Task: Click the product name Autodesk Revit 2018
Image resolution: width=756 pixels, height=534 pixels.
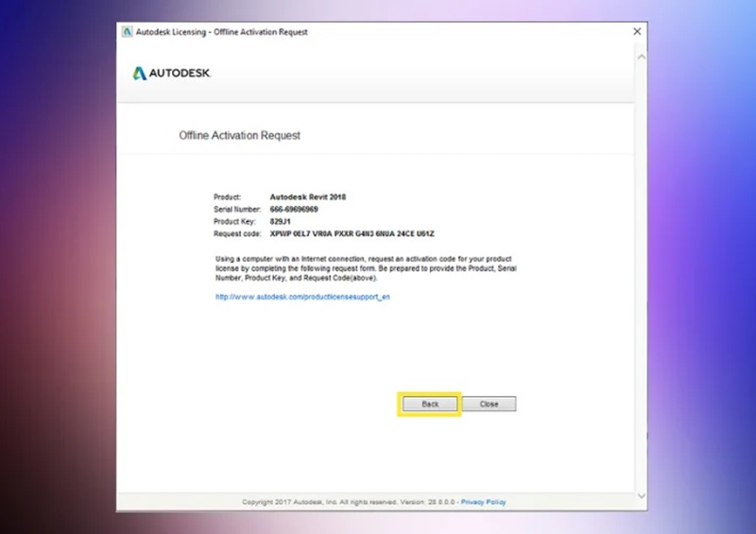Action: pos(310,196)
